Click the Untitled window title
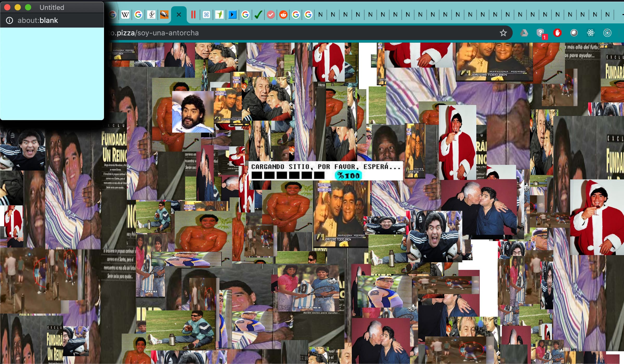 [52, 7]
